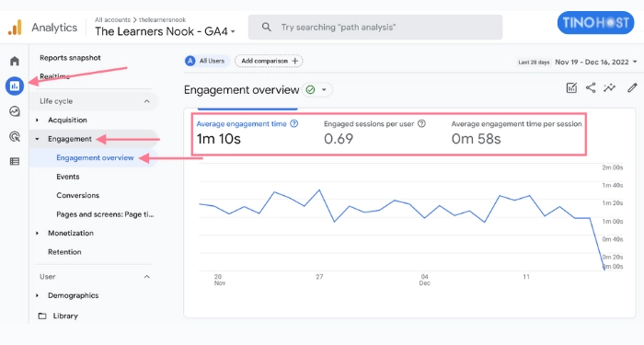This screenshot has width=644, height=345.
Task: Open the edit comparisons chart icon
Action: [x=571, y=87]
